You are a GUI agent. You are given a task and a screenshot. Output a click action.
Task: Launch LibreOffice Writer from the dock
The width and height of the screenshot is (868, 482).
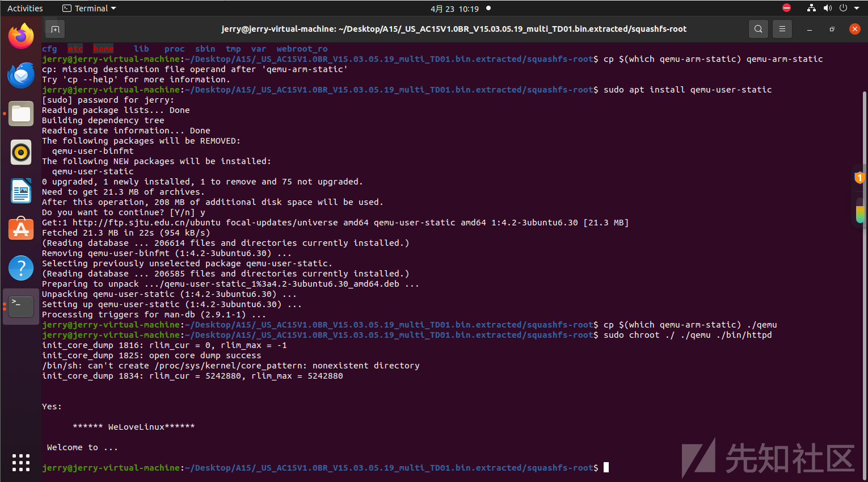pos(21,191)
